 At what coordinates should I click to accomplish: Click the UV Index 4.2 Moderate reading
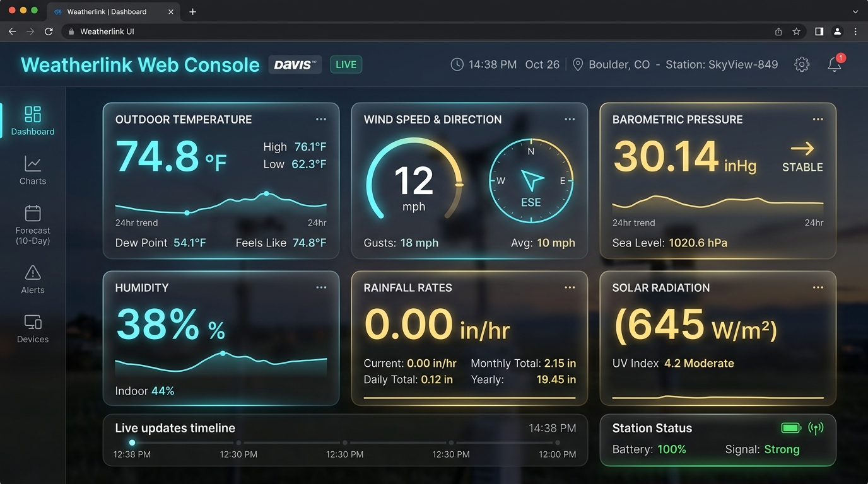tap(673, 364)
